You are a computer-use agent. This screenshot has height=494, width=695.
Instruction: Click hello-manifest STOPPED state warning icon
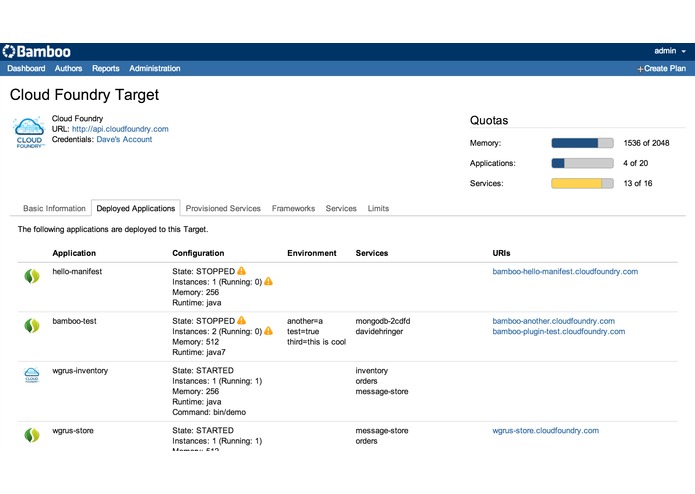click(x=241, y=271)
